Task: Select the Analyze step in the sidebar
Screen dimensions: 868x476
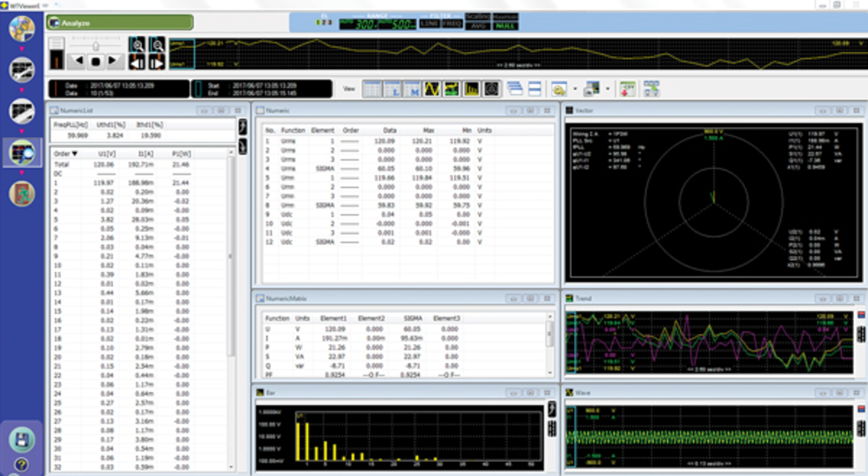Action: pos(22,153)
